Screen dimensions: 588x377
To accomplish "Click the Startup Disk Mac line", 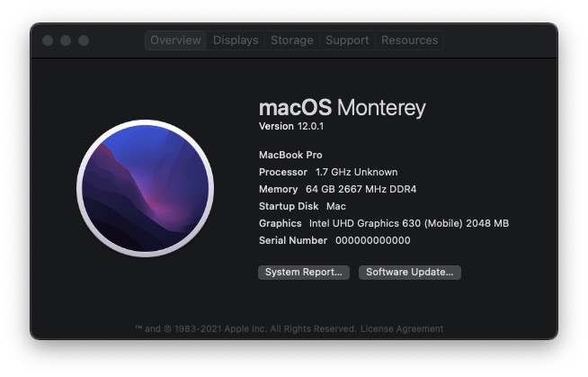I will point(302,206).
